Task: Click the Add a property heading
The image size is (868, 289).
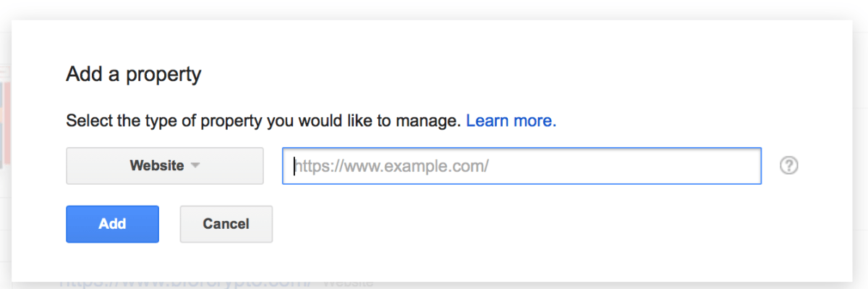Action: (133, 74)
